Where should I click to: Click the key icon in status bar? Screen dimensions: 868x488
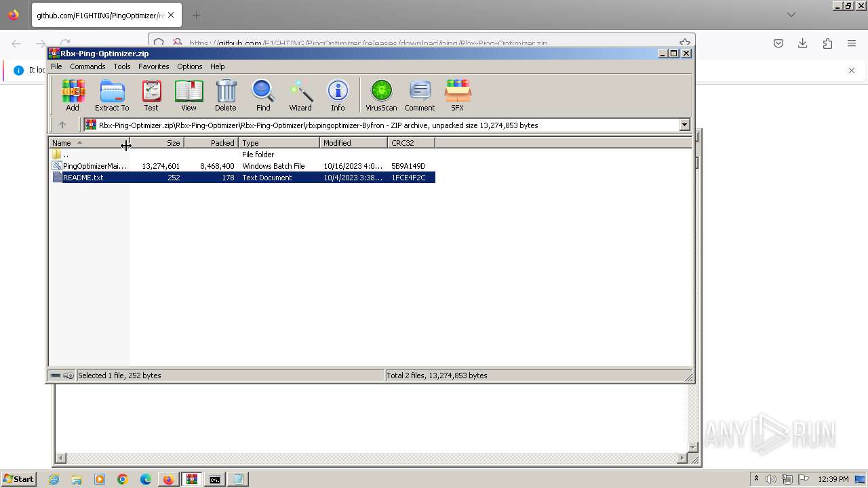tap(68, 375)
